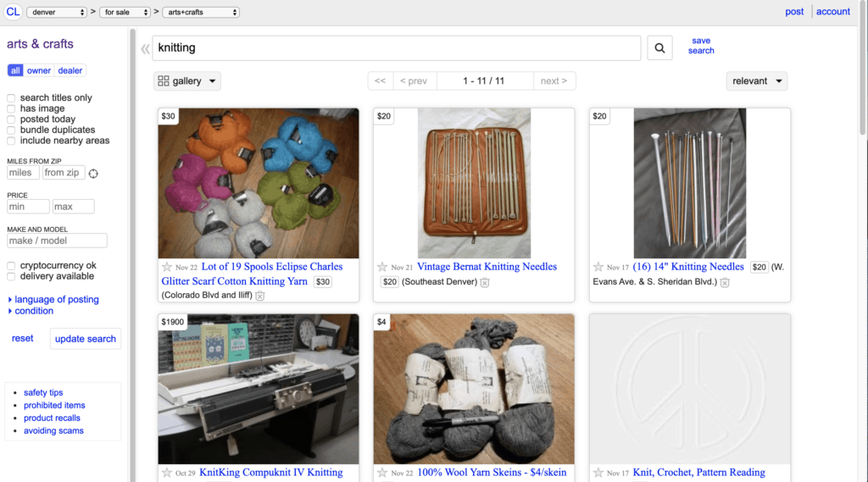Go to previous results page
The image size is (868, 482).
click(x=414, y=80)
